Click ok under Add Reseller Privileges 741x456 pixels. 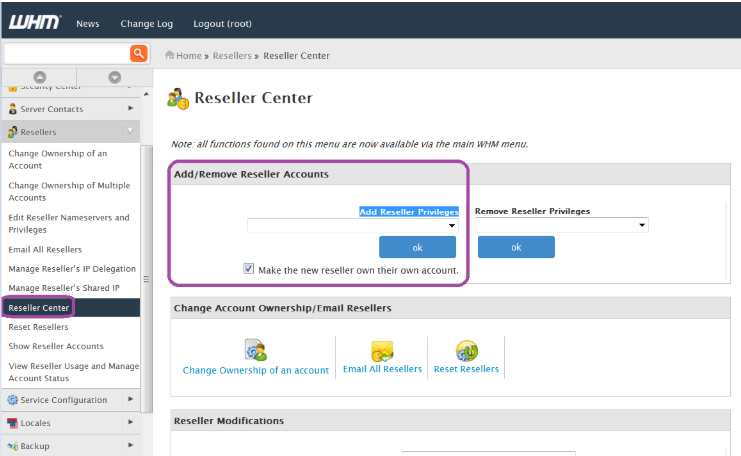tap(417, 247)
